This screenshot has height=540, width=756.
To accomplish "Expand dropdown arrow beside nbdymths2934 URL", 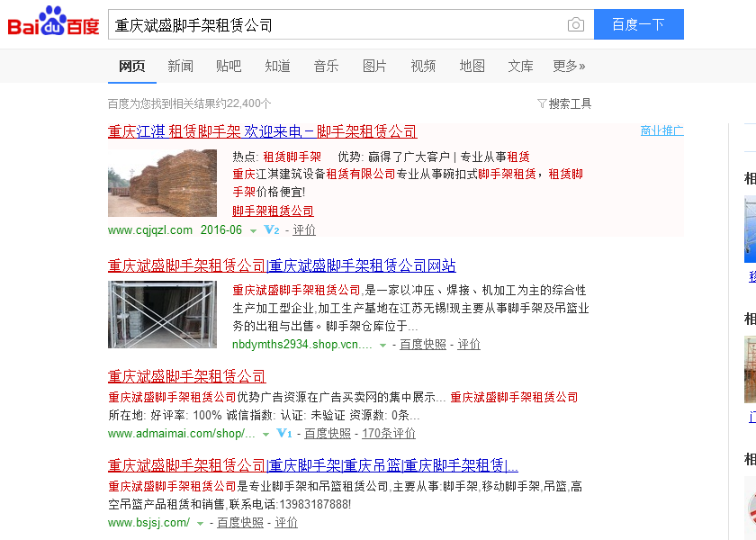I will [x=382, y=346].
